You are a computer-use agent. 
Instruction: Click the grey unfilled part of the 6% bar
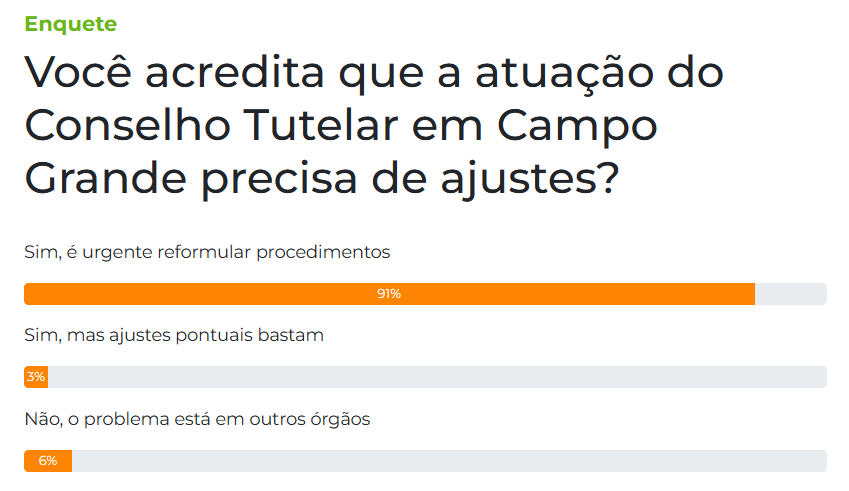[449, 461]
